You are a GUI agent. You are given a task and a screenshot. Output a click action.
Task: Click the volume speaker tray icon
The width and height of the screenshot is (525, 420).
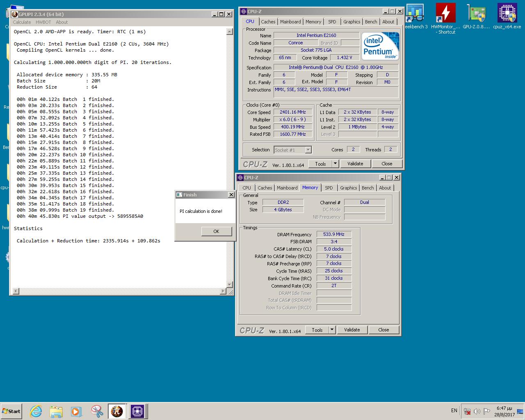(x=477, y=411)
